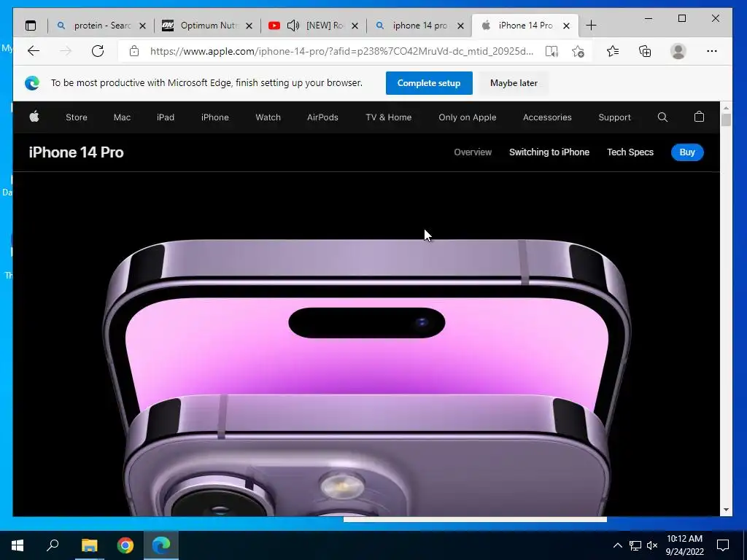The height and width of the screenshot is (560, 747).
Task: Show hidden system tray icons
Action: 617,545
